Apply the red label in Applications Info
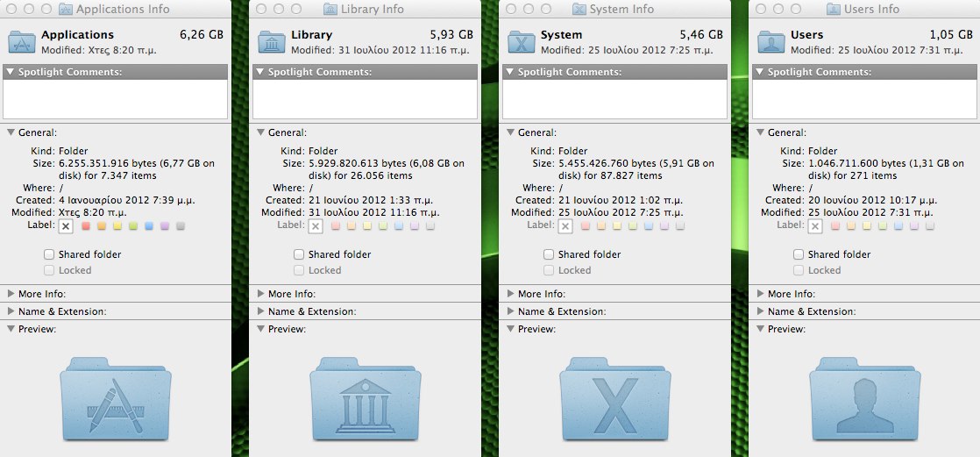The height and width of the screenshot is (457, 980). pyautogui.click(x=86, y=226)
